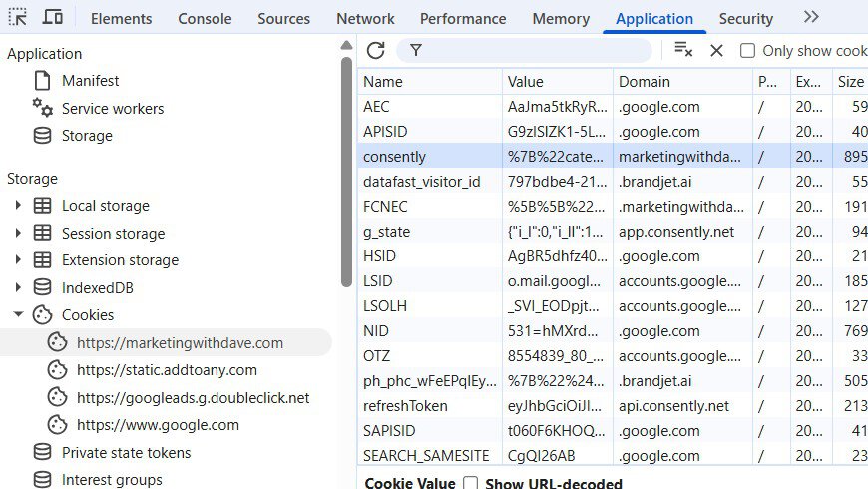The width and height of the screenshot is (868, 489).
Task: Select Local storage in sidebar
Action: (x=105, y=206)
